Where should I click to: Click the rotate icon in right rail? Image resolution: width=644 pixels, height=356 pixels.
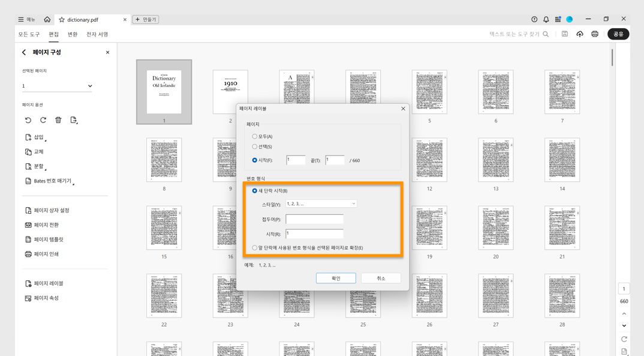pyautogui.click(x=624, y=339)
